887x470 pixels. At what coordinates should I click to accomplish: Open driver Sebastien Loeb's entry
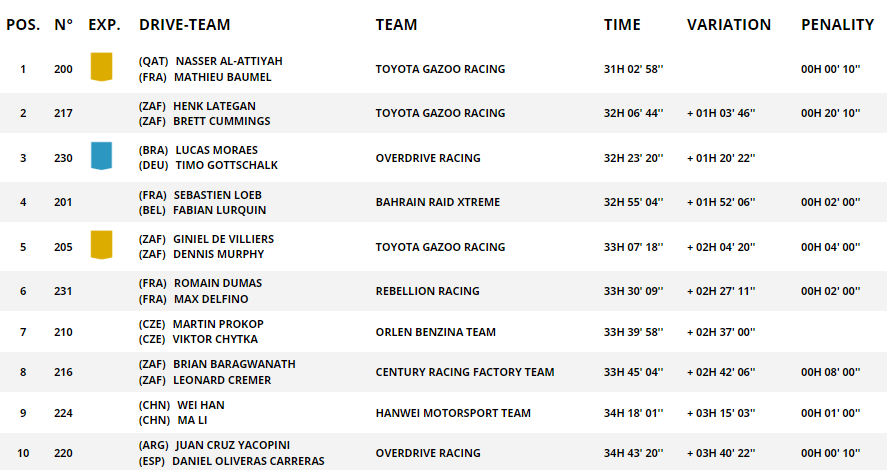(218, 195)
